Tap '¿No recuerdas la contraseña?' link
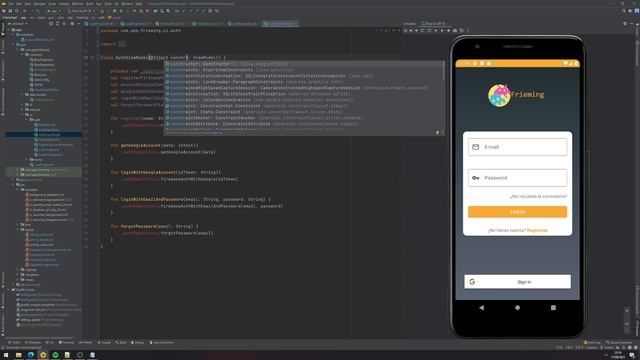This screenshot has height=360, width=640. coord(538,197)
